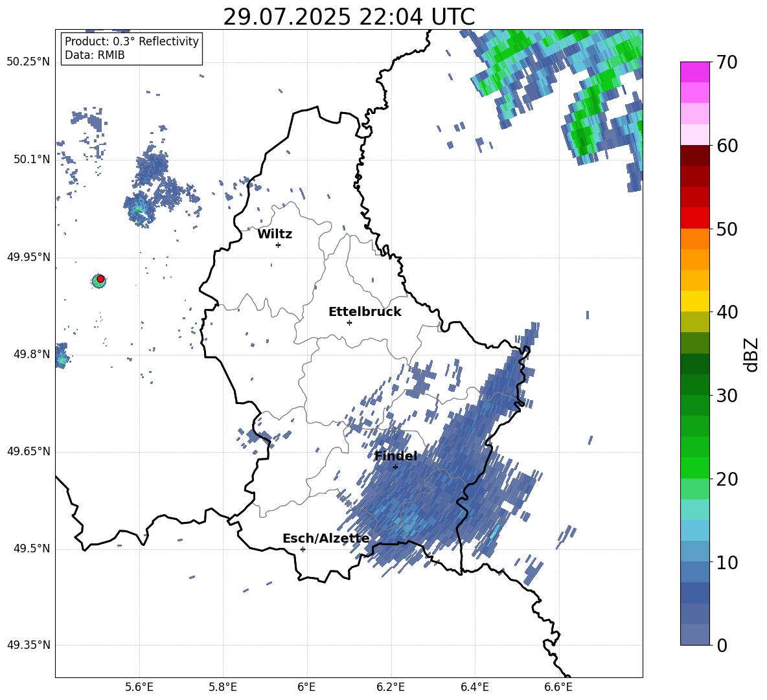Click the 6.2°E longitude label
The image size is (767, 700).
[x=391, y=687]
